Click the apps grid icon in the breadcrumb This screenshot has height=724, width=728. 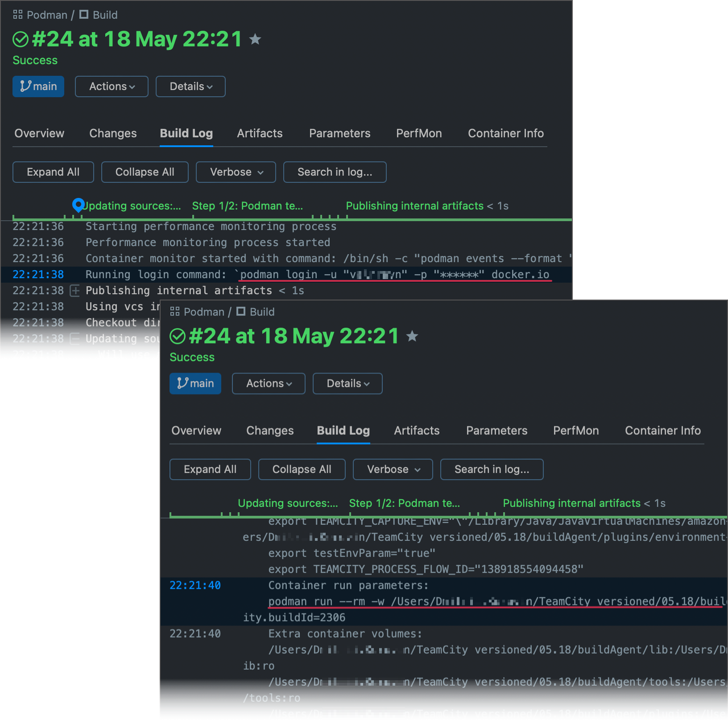(x=18, y=14)
